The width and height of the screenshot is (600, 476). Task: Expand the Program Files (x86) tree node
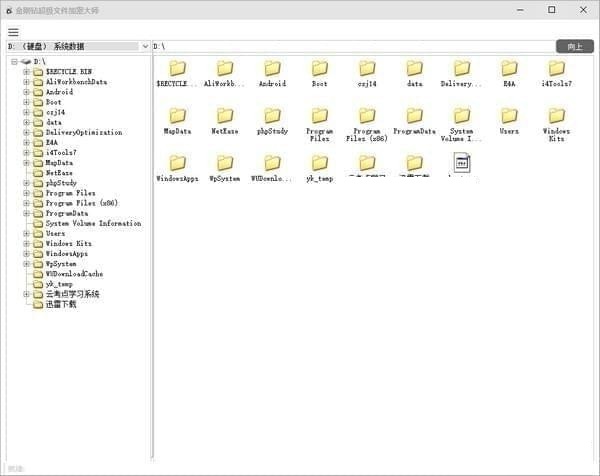coord(26,203)
